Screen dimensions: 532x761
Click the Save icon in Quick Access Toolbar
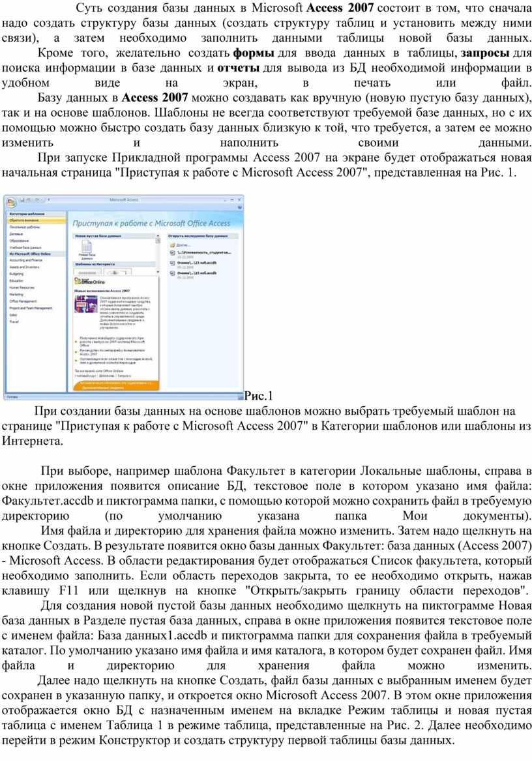coord(22,200)
